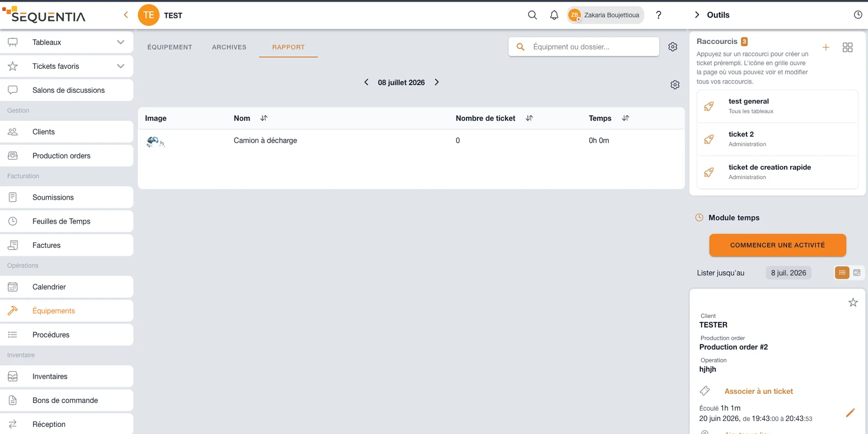Add a new raccourci with plus icon

[826, 47]
